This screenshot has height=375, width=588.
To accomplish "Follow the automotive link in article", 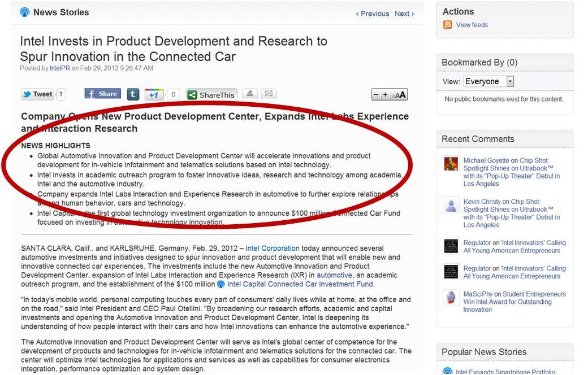I will 334,275.
